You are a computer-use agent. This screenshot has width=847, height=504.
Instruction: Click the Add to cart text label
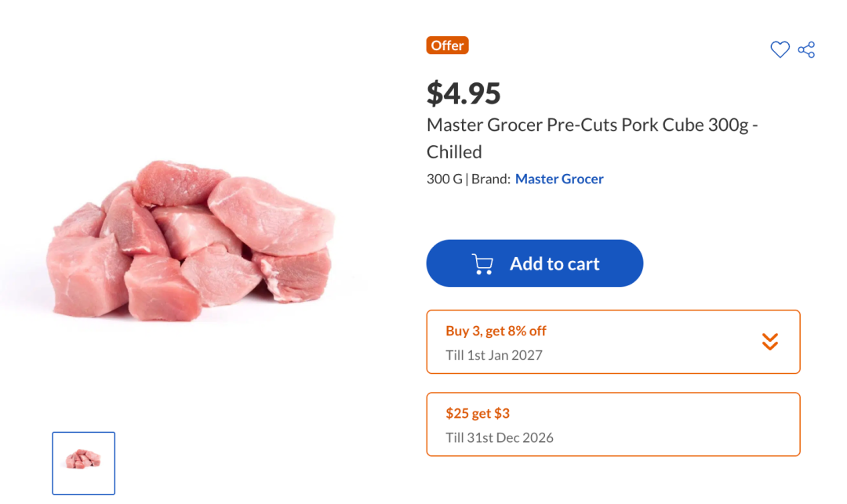pos(554,264)
